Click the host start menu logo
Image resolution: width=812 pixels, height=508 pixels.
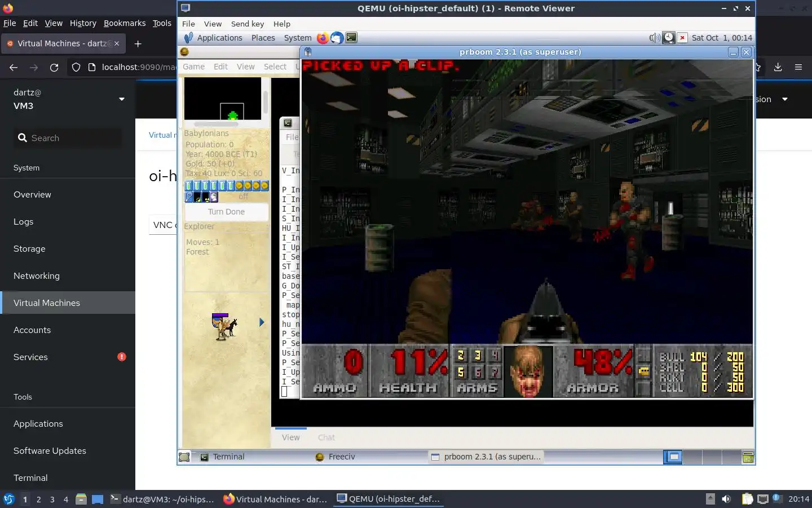[x=9, y=499]
